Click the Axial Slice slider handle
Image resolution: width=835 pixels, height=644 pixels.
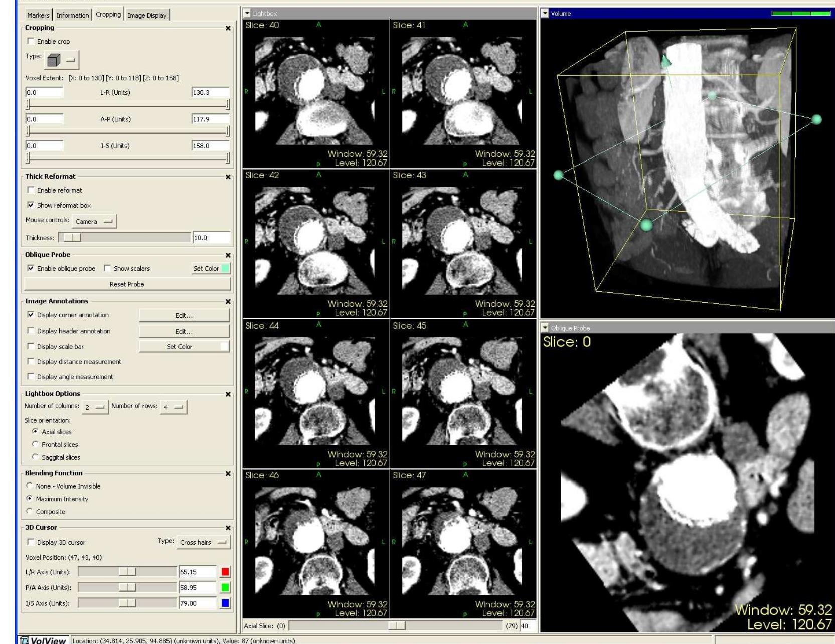tap(397, 625)
